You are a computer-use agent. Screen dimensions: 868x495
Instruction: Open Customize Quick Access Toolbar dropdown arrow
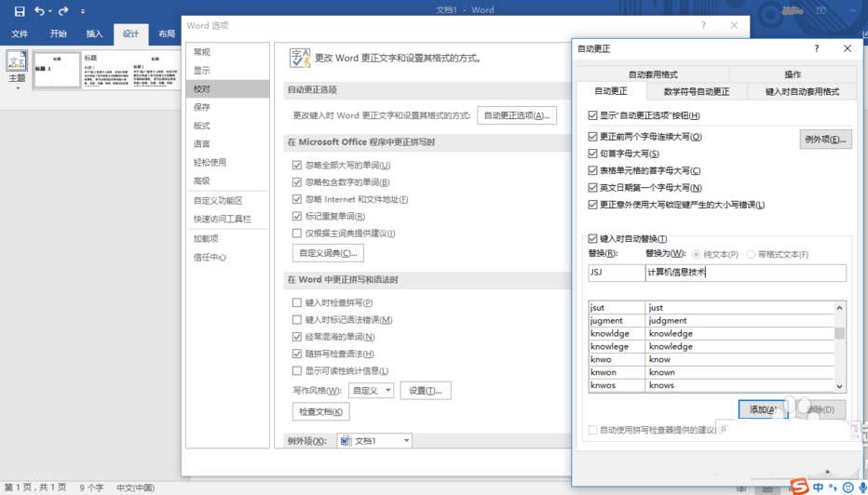coord(83,11)
